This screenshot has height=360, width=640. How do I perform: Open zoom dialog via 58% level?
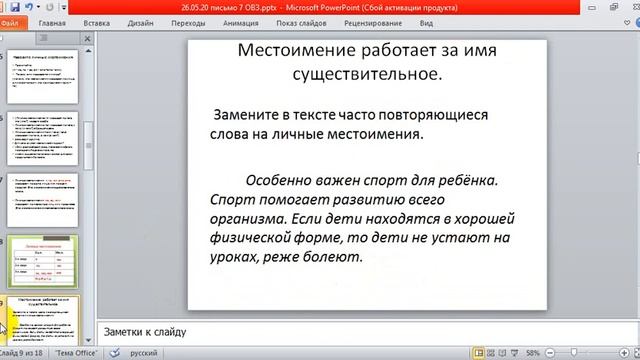pyautogui.click(x=533, y=353)
